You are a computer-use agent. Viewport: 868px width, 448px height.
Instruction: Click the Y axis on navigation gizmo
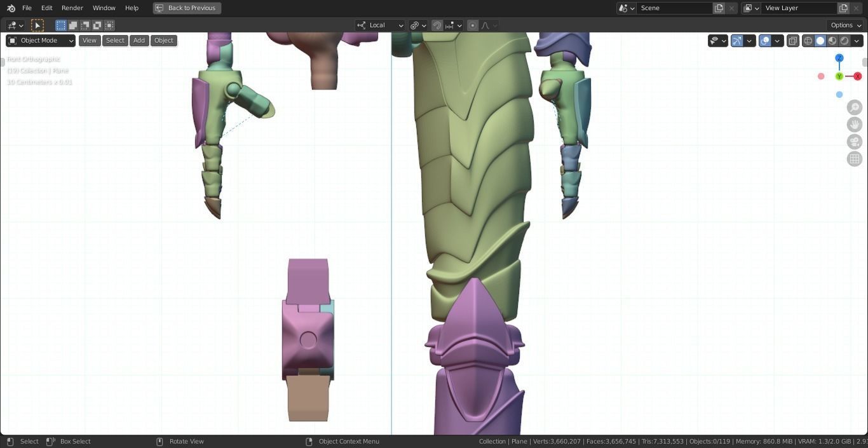[x=839, y=76]
